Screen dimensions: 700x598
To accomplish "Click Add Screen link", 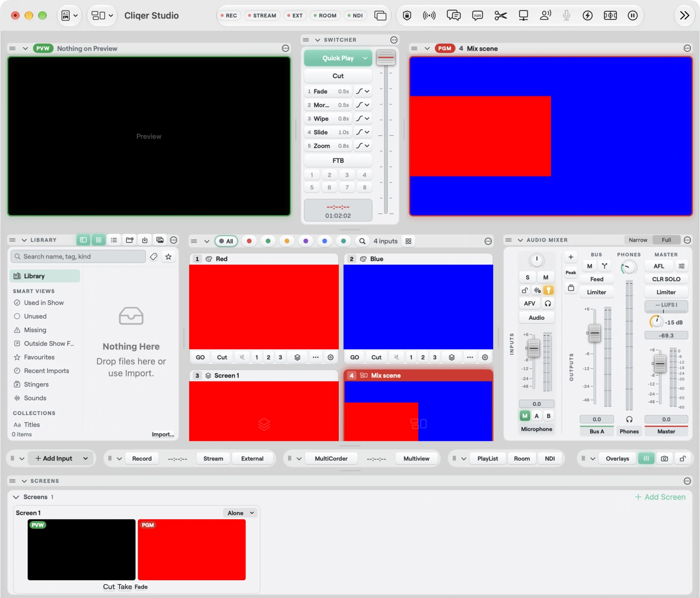I will (x=660, y=497).
